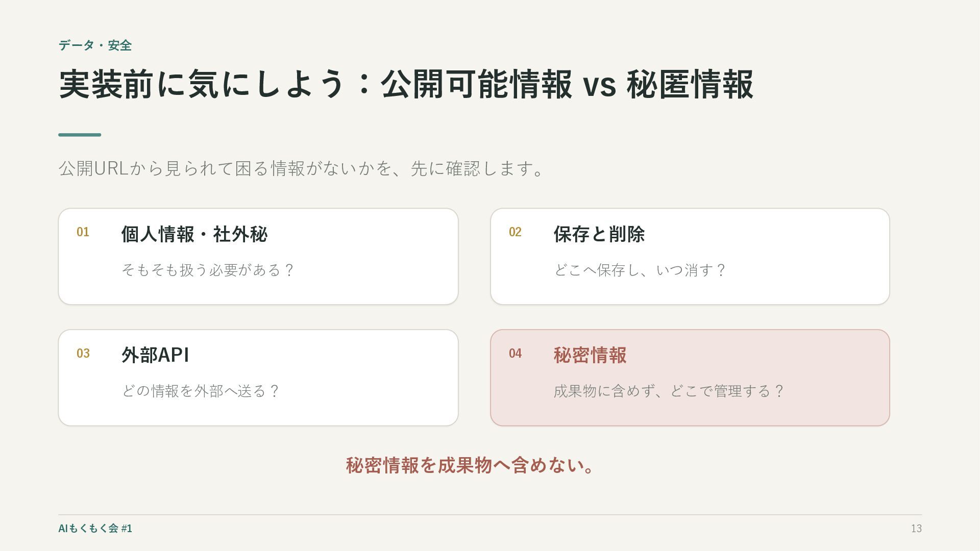Click the 03 number label

coord(83,354)
